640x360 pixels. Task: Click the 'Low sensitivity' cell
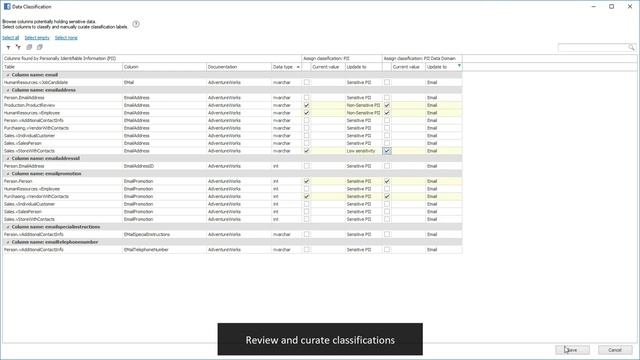(x=363, y=151)
